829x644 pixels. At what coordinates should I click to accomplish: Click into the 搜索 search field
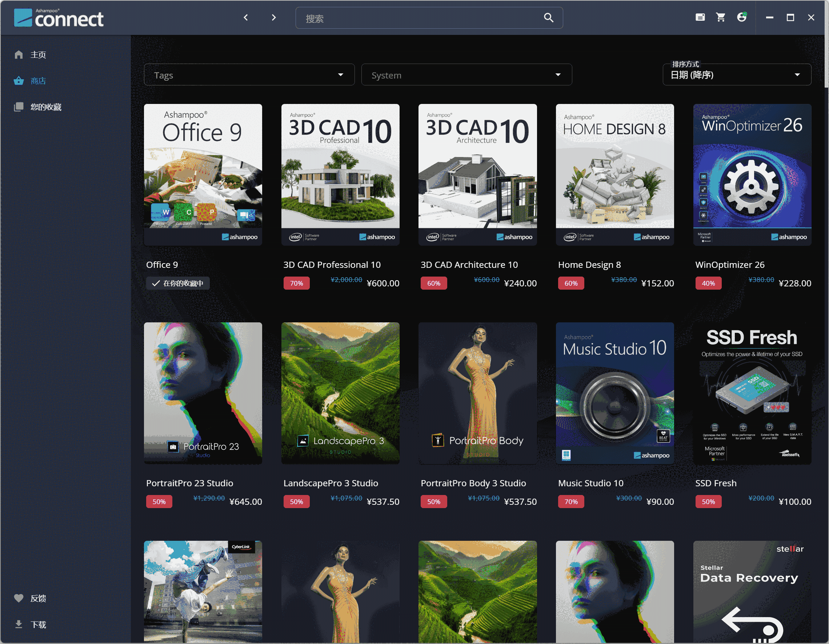point(417,18)
